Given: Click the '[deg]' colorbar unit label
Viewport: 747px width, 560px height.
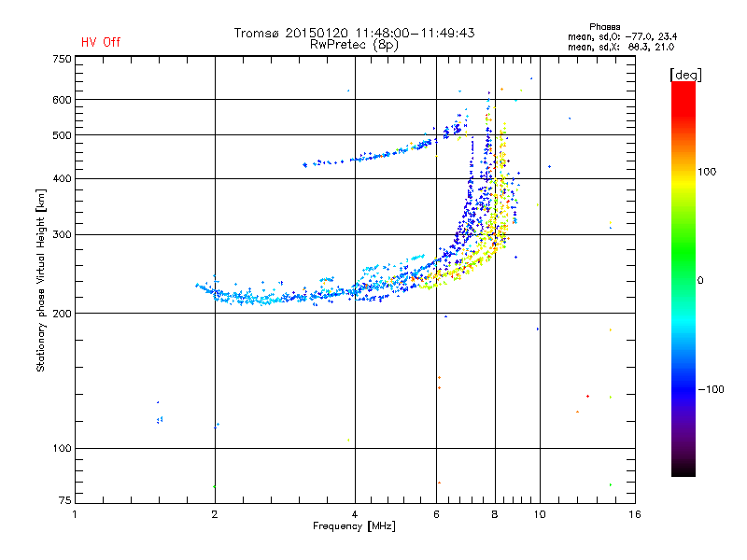Looking at the screenshot, I should coord(685,75).
